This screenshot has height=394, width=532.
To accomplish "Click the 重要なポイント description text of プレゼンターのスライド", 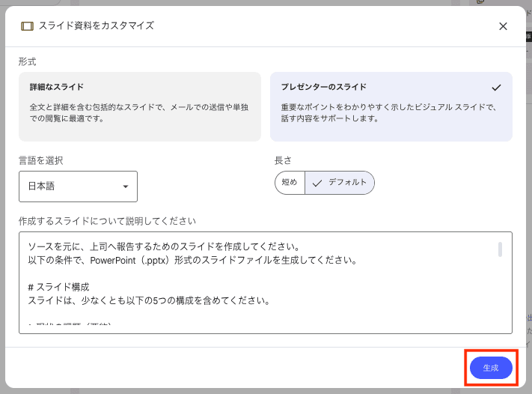I will (x=389, y=113).
